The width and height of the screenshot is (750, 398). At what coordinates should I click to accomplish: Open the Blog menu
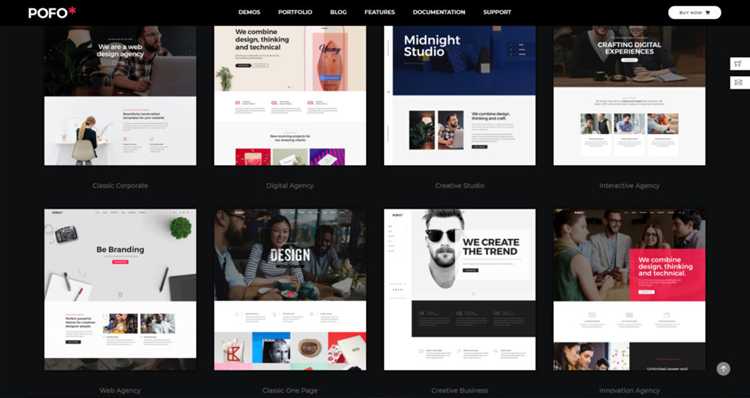pos(338,12)
